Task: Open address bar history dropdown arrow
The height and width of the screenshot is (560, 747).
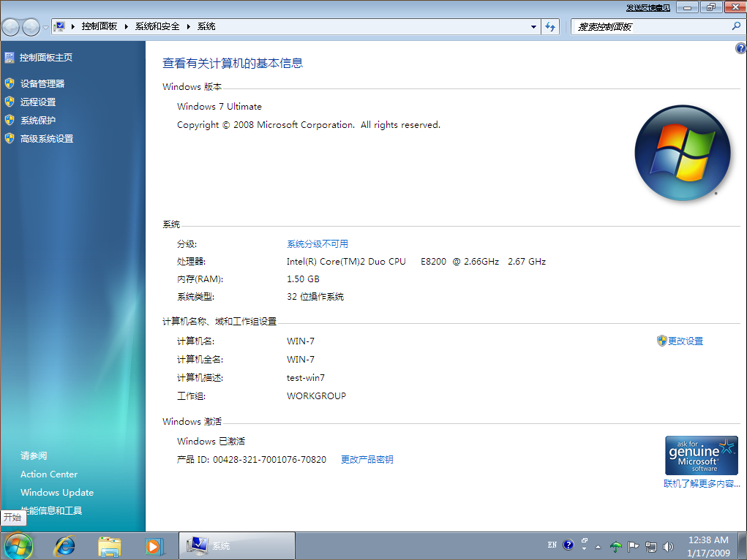Action: [533, 26]
